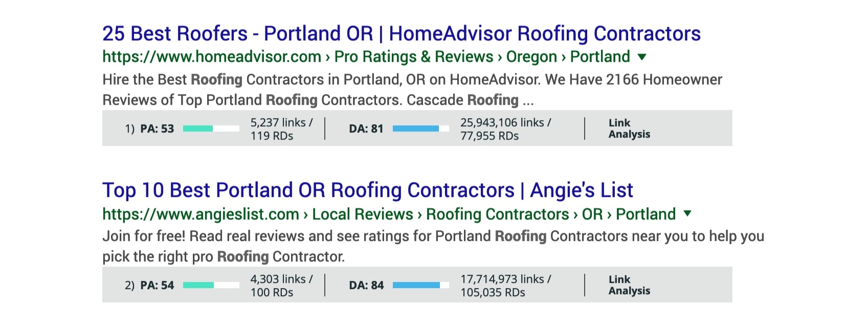Click the DA: 84 metric label
The width and height of the screenshot is (868, 328).
coord(366,286)
